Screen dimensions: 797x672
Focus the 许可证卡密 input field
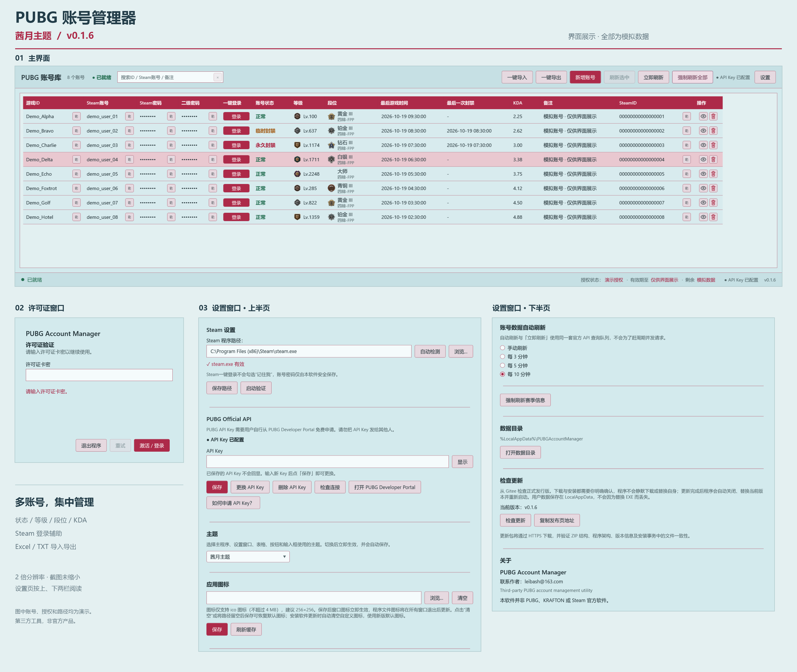(x=99, y=375)
